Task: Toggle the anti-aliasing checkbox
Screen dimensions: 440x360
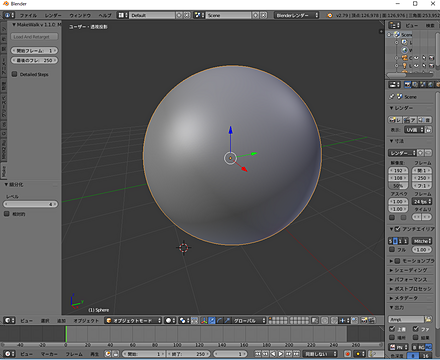Action: (397, 229)
